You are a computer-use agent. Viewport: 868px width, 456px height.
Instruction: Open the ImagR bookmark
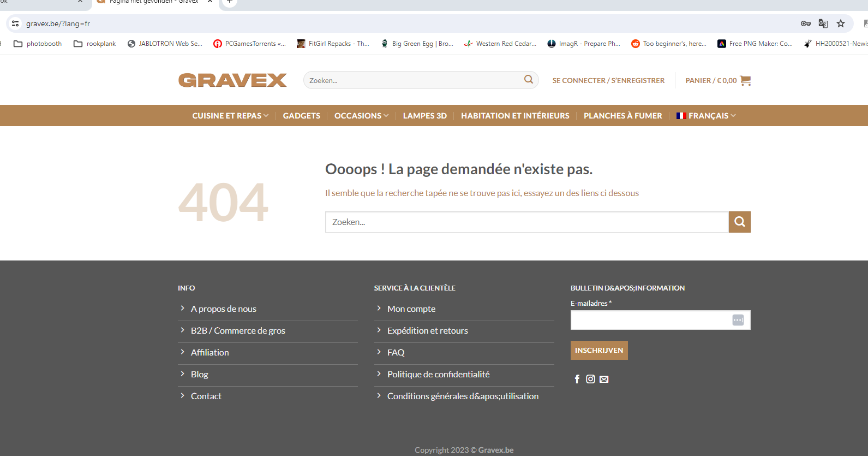click(584, 44)
